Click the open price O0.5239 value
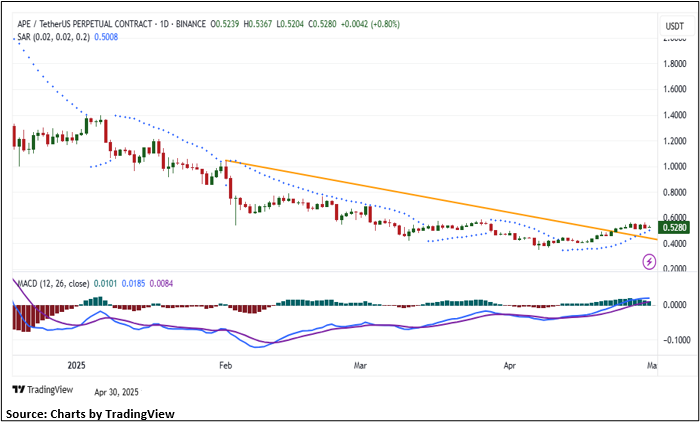 pos(225,24)
